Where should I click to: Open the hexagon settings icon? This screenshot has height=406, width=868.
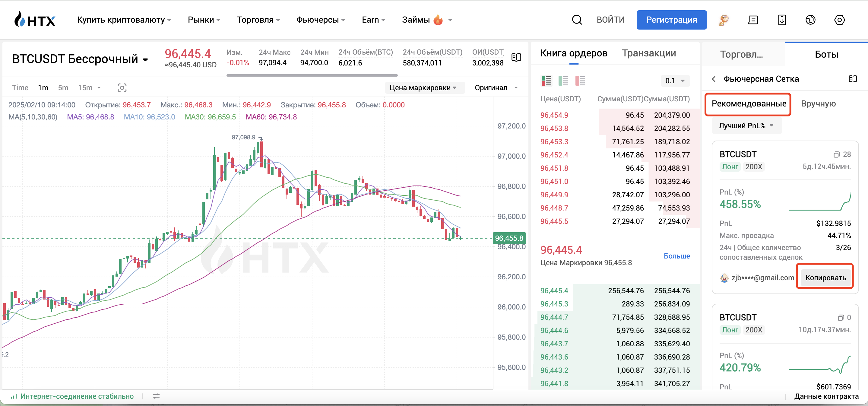click(x=839, y=20)
